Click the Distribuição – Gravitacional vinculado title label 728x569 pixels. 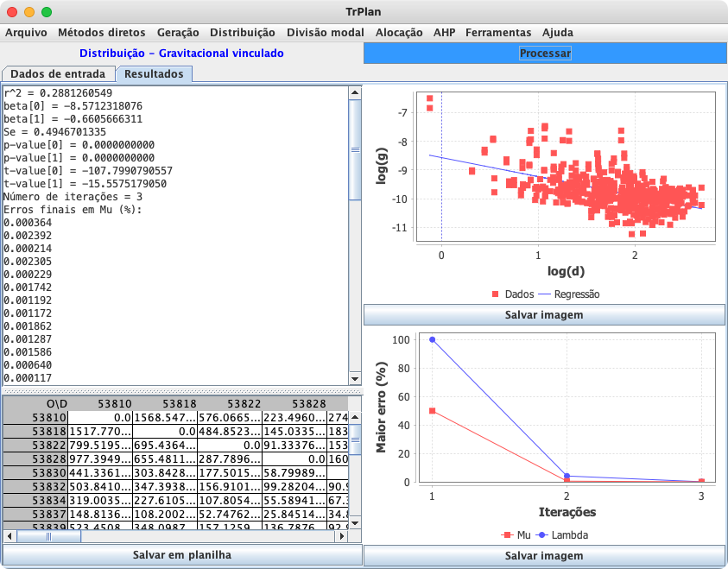pyautogui.click(x=181, y=54)
